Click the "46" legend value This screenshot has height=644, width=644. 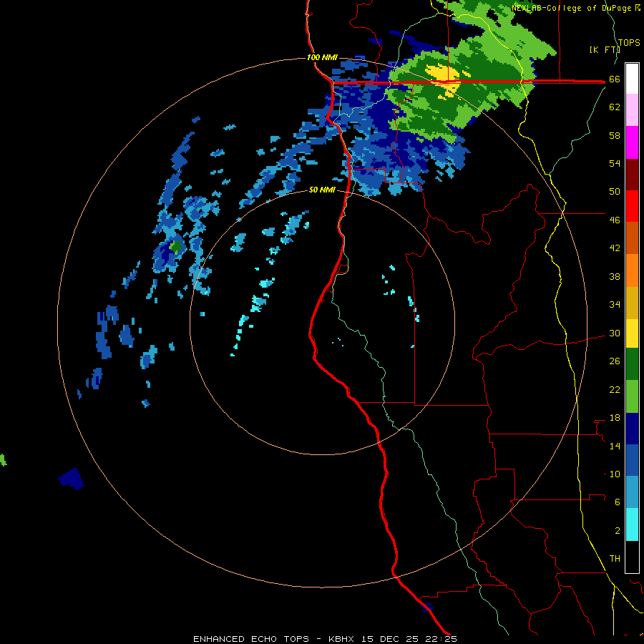[x=615, y=220]
